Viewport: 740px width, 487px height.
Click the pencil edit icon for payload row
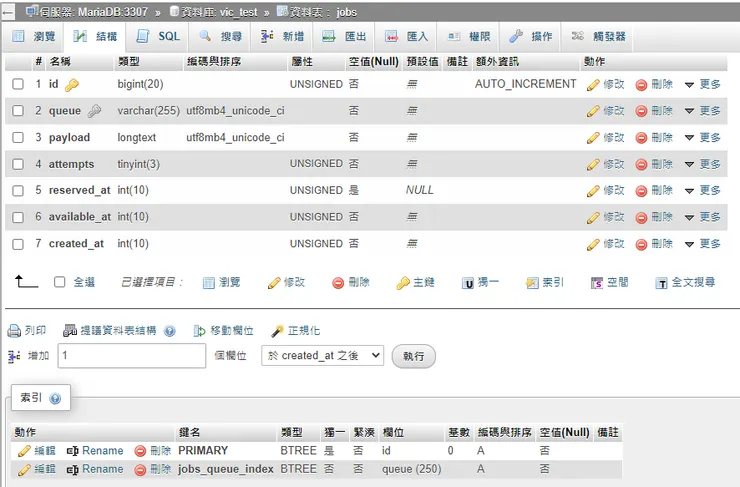pos(593,138)
